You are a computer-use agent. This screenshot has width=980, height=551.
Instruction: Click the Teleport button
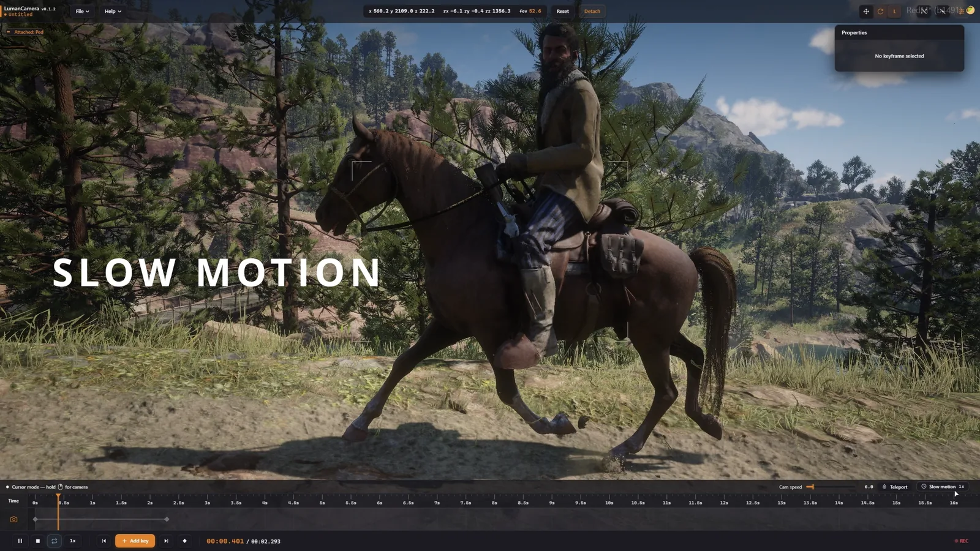coord(895,487)
